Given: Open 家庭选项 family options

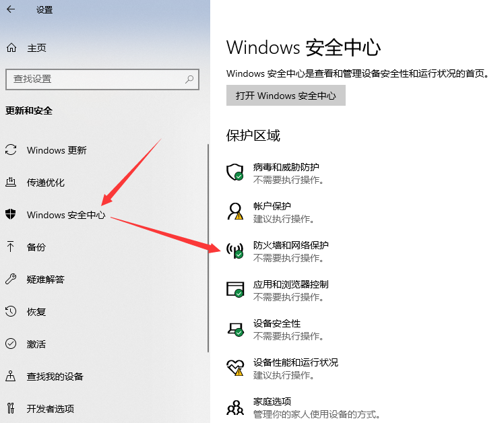Looking at the screenshot, I should coord(272,401).
